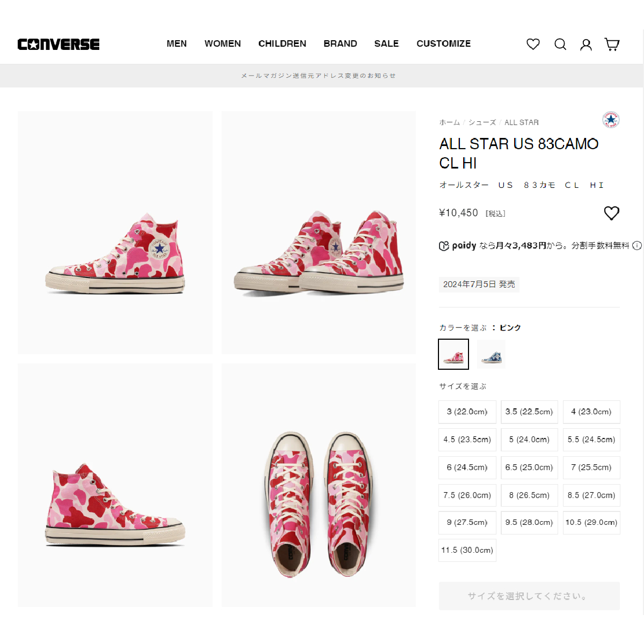This screenshot has height=644, width=644.
Task: Select size 11.5 (30.0cm)
Action: [x=467, y=550]
